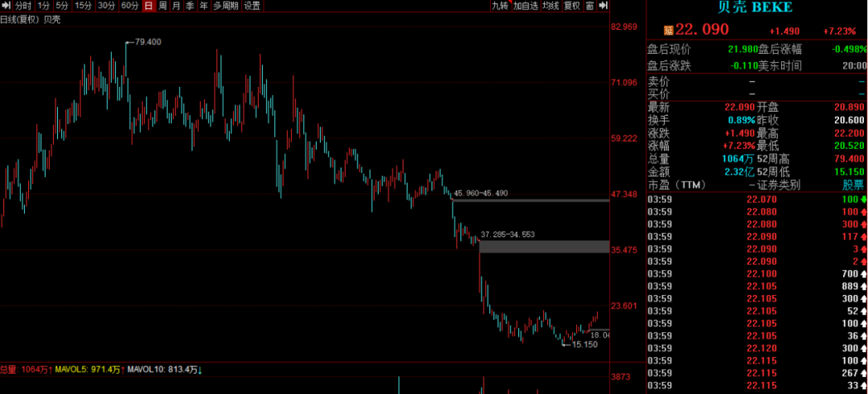The height and width of the screenshot is (394, 868).
Task: Open the 复权 adjustment option
Action: [x=572, y=6]
